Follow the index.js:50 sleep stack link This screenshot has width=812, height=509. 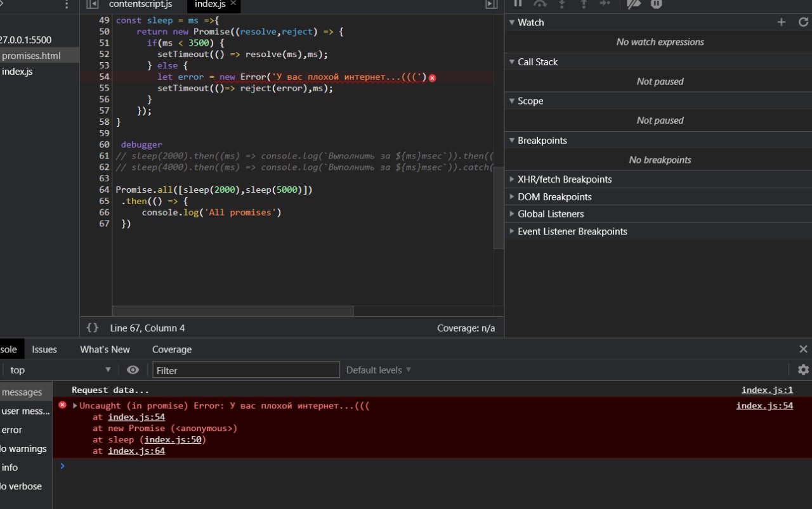(x=173, y=439)
